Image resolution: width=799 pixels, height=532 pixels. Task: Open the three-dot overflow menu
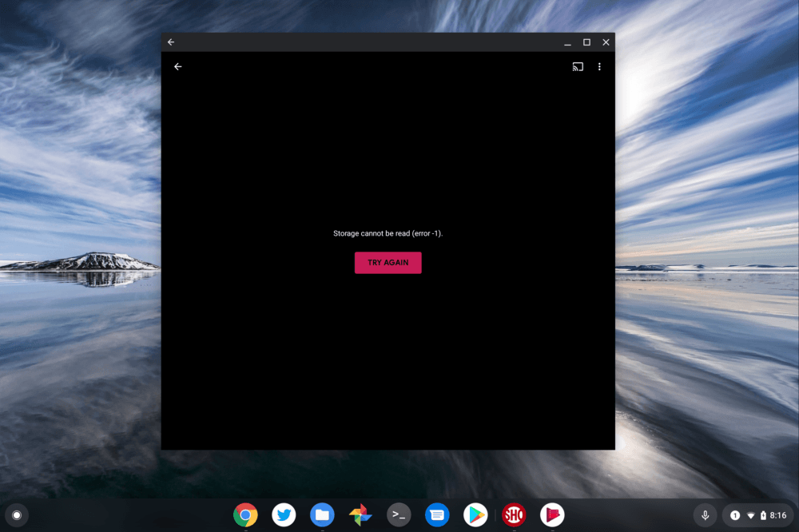599,67
